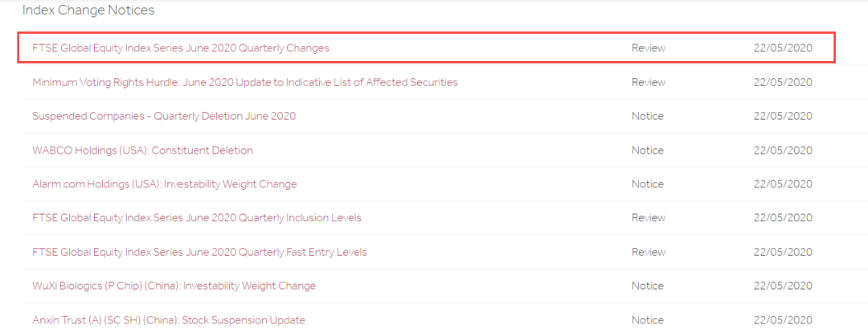Open WuXi Biologics Investability Weight Change notice

(174, 286)
